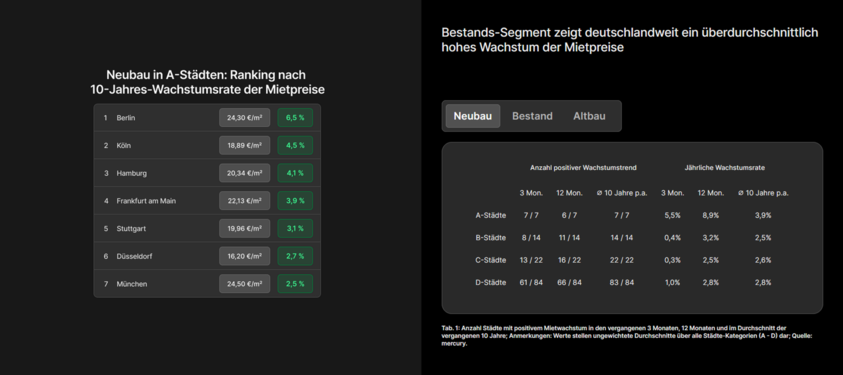Click the Stuttgart ranking row
The image size is (843, 375).
(x=207, y=228)
